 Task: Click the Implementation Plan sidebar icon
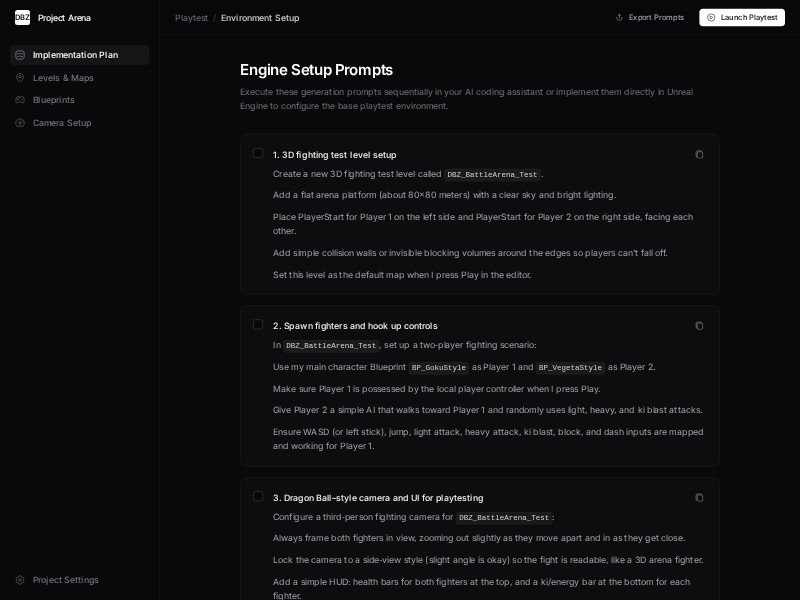coord(20,55)
